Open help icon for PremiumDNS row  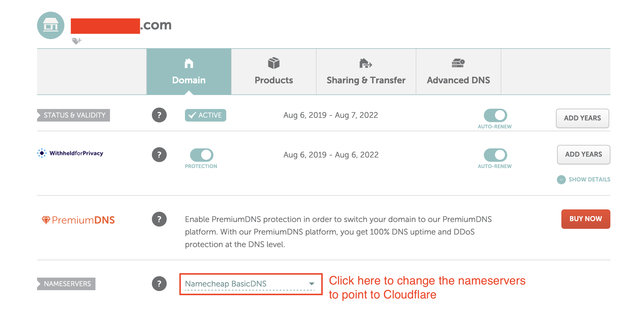[159, 219]
